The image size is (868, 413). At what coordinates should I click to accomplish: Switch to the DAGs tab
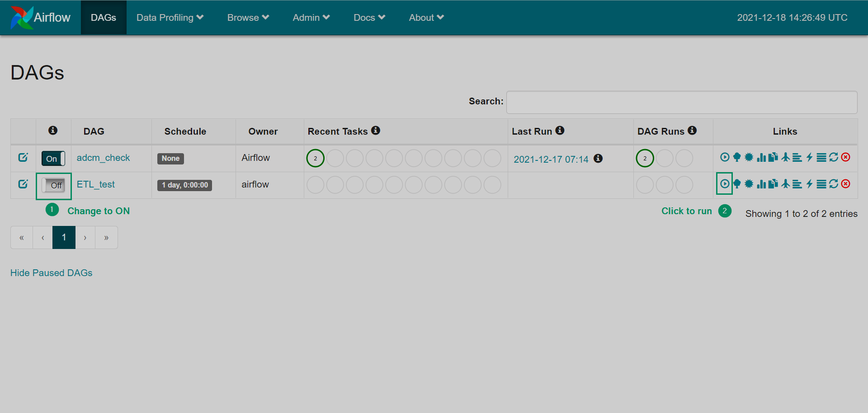coord(104,18)
